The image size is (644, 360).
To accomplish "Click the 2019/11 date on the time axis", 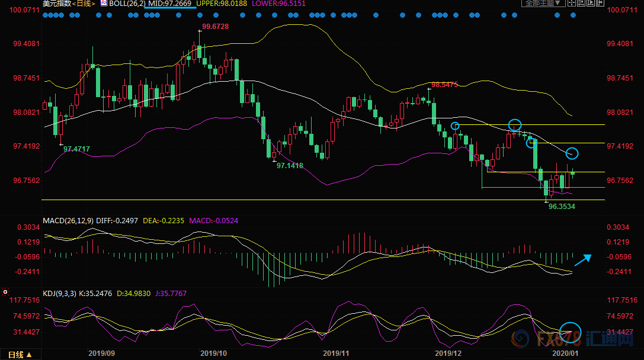I will [336, 353].
